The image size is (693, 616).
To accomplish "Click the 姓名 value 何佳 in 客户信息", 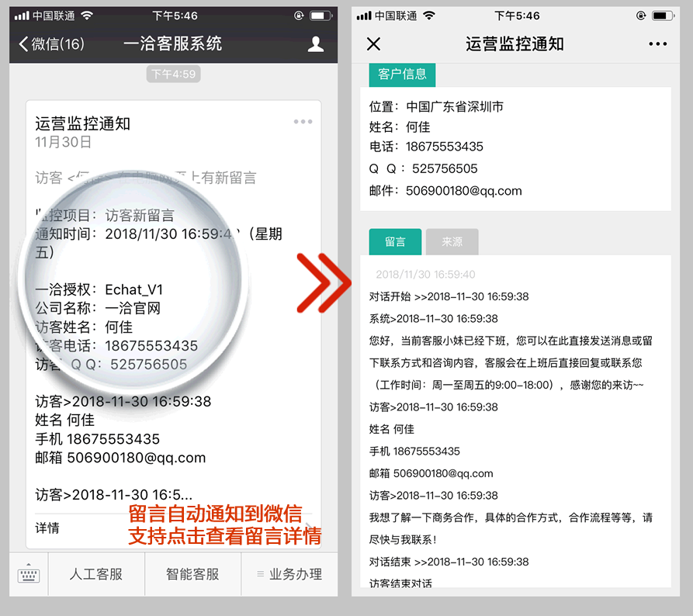I will point(418,127).
